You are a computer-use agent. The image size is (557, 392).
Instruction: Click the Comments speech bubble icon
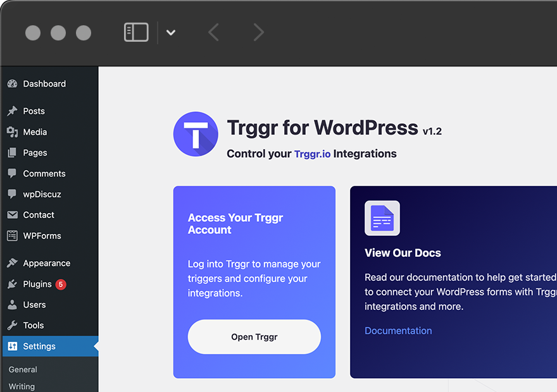tap(12, 173)
